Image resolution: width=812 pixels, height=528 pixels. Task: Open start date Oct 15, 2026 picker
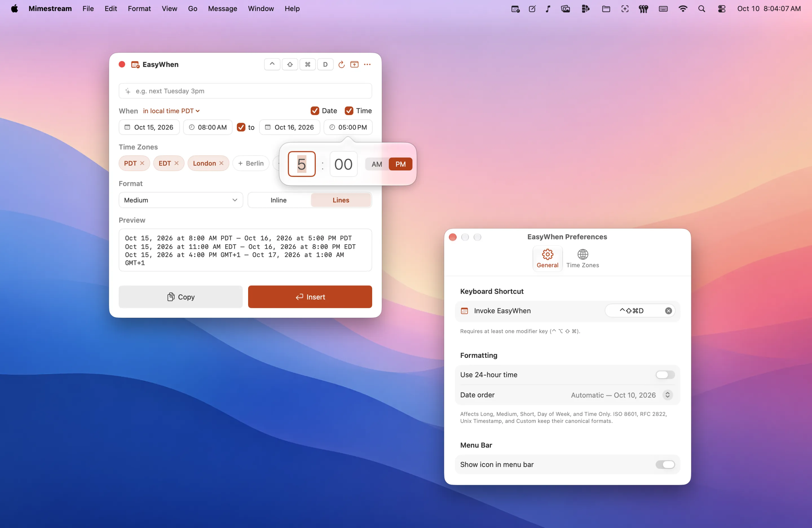pos(149,127)
